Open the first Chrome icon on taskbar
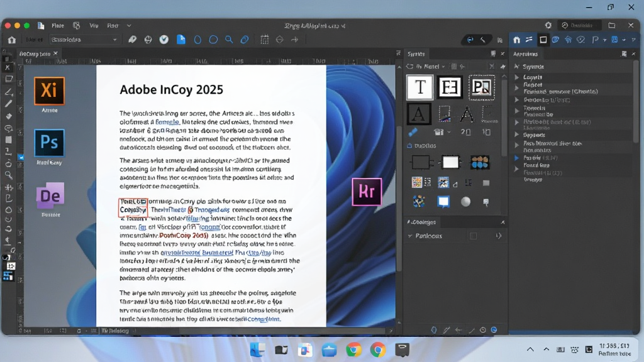644x362 pixels. [353, 350]
